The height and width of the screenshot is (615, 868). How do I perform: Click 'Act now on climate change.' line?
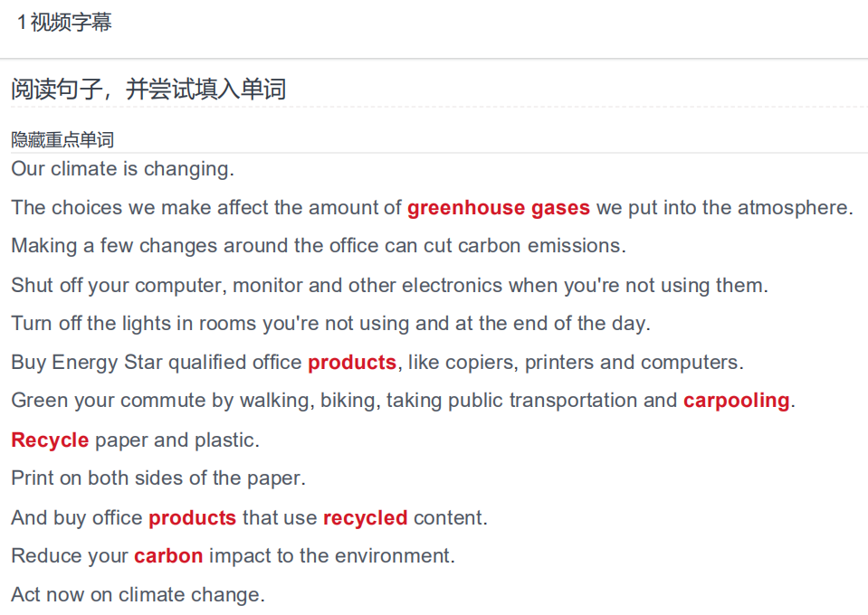tap(138, 595)
